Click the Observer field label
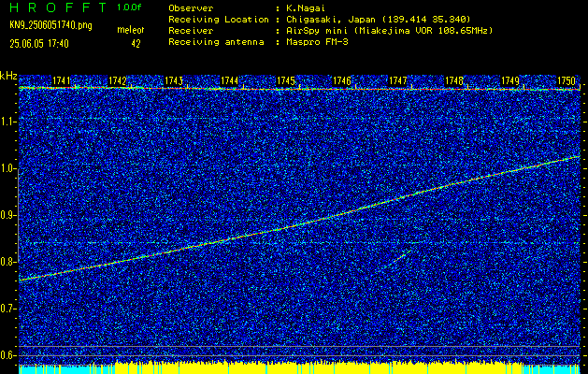 click(191, 8)
